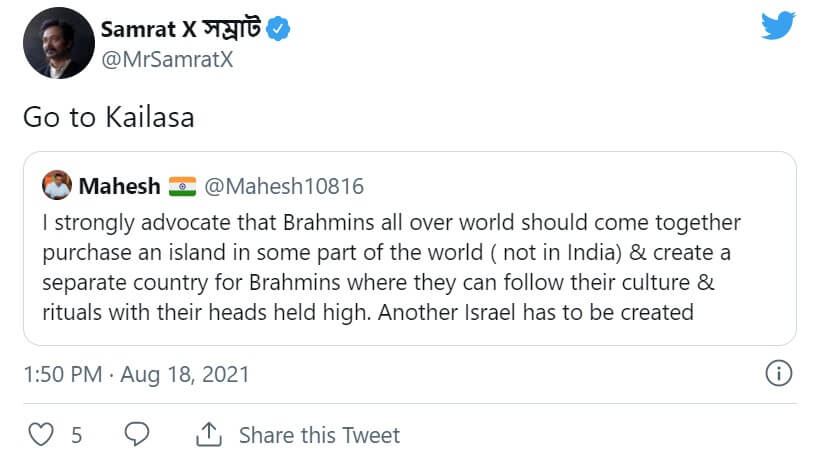Click the Twitter bird logo
This screenshot has width=818, height=462.
[777, 25]
